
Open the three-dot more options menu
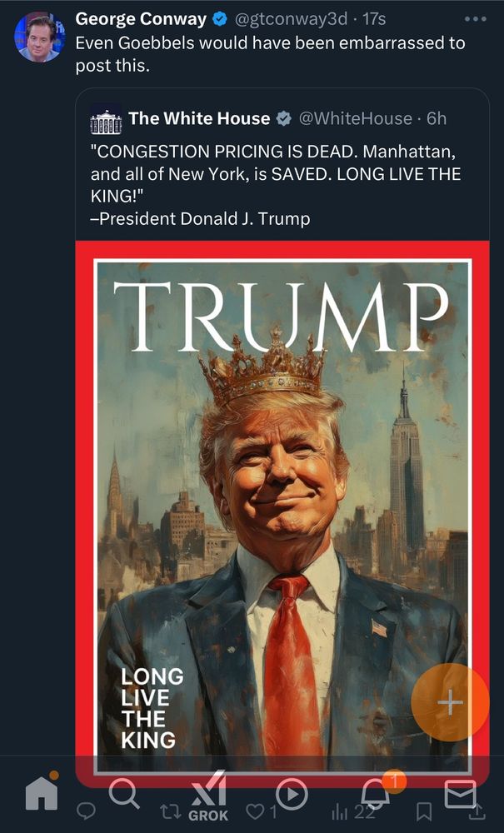[x=475, y=19]
